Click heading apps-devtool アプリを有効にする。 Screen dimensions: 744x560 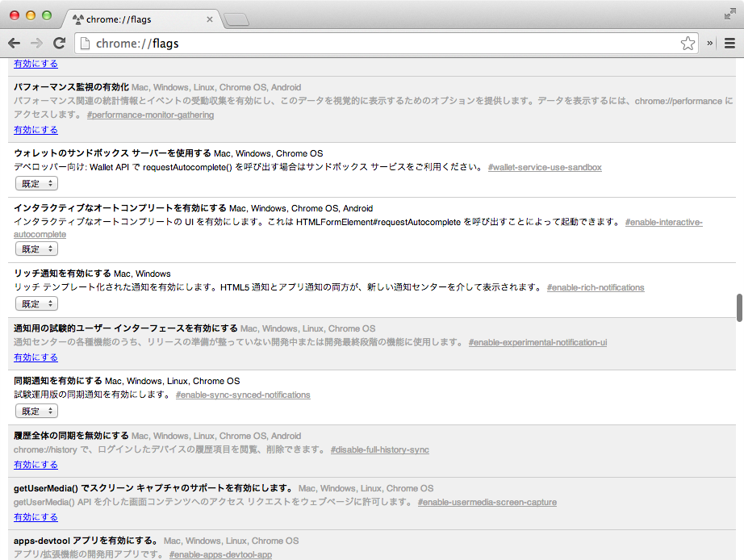86,541
